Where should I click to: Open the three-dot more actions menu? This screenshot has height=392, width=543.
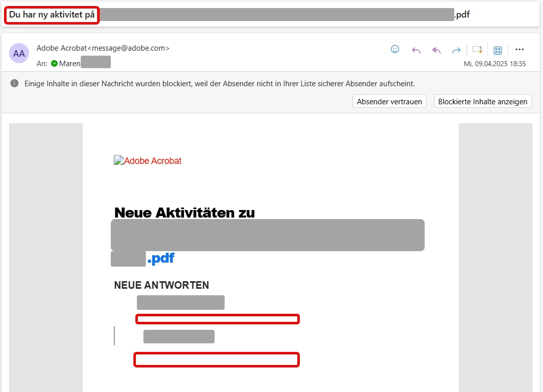(519, 50)
